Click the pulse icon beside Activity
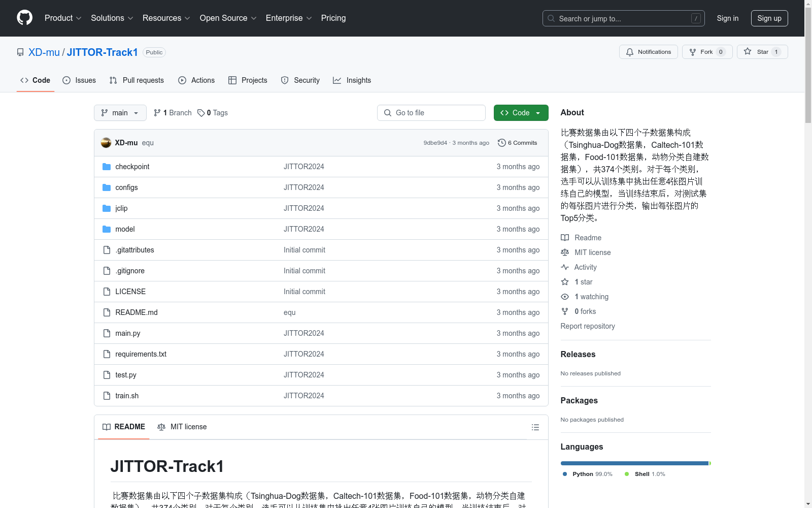Viewport: 812px width, 508px height. click(x=565, y=267)
